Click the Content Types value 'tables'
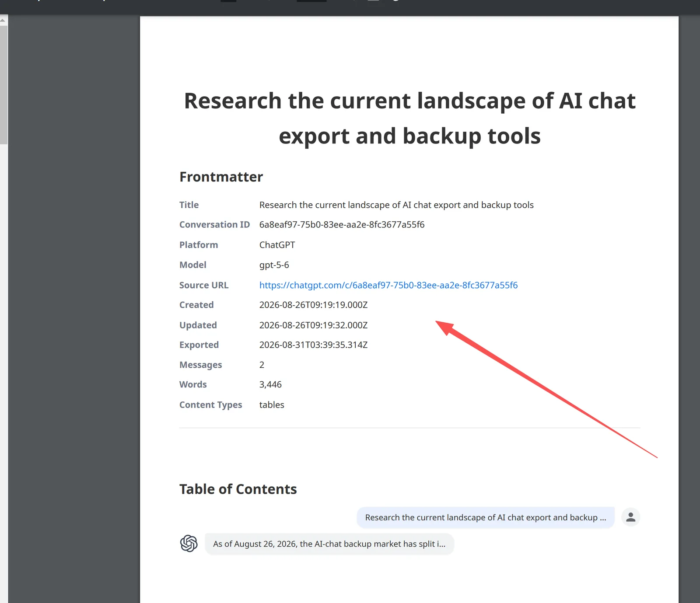This screenshot has height=603, width=700. tap(272, 405)
